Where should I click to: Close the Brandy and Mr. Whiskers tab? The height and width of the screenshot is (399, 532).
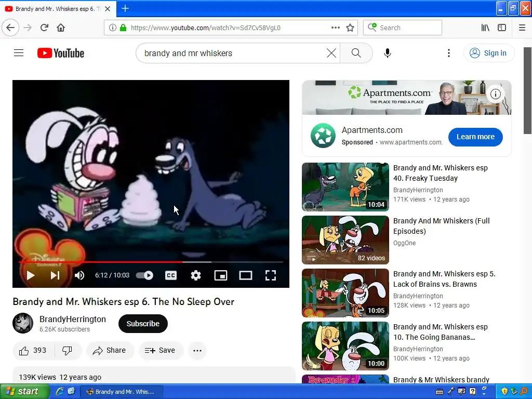(x=108, y=9)
